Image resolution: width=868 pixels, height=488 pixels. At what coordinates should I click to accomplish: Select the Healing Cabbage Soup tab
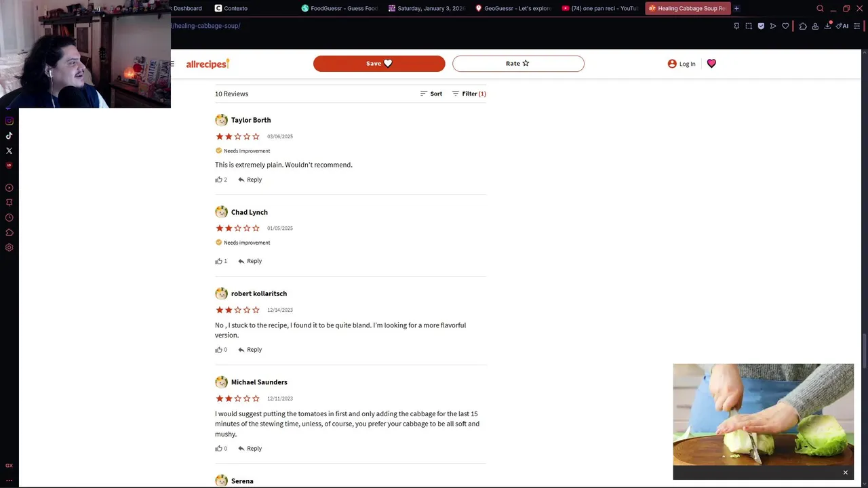687,8
